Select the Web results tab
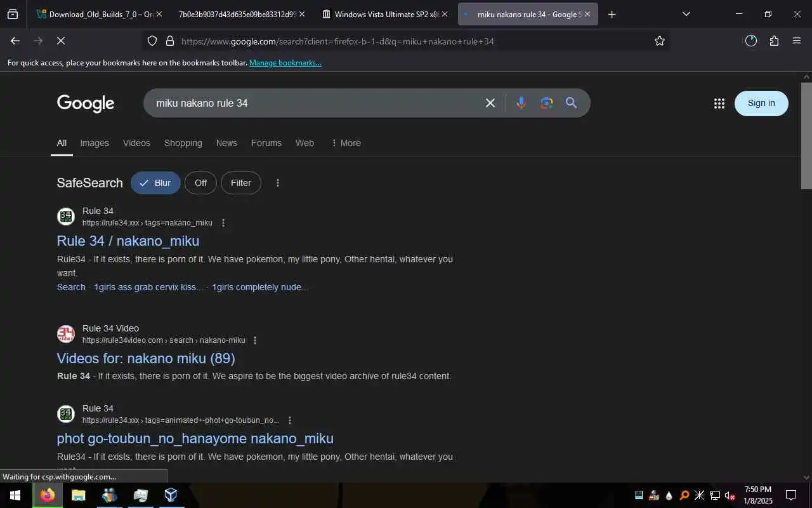Viewport: 812px width, 508px height. tap(304, 143)
